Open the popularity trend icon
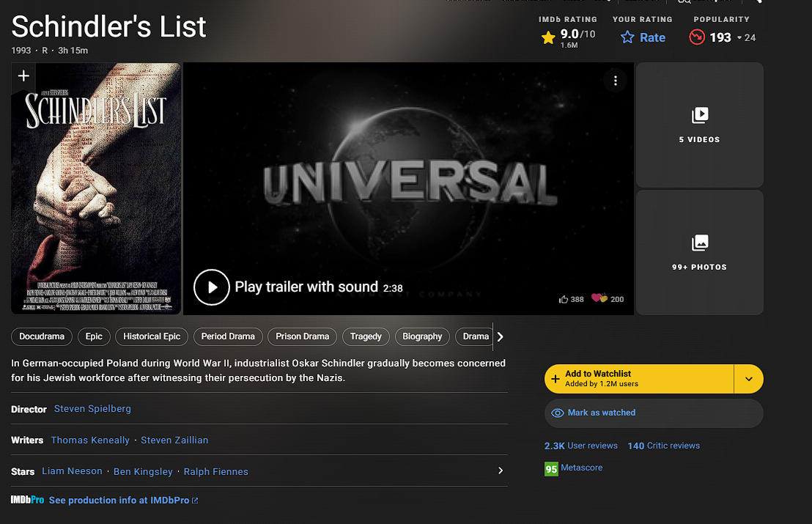This screenshot has height=524, width=812. click(697, 37)
